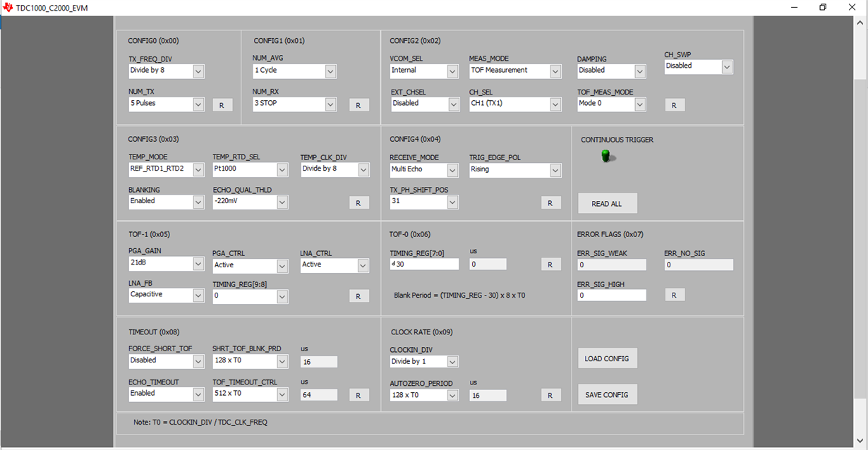This screenshot has height=450, width=868.
Task: Open the TRIG_EDGE_POL dropdown
Action: click(x=515, y=170)
